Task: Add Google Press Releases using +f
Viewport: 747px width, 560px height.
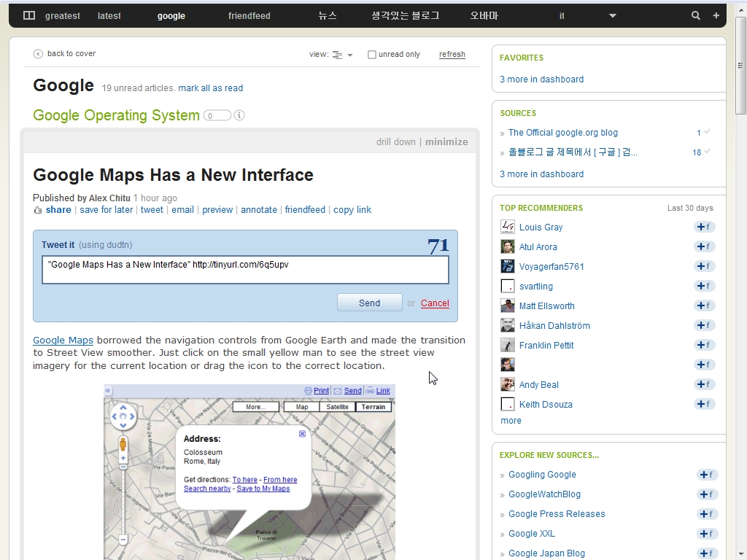Action: click(707, 514)
